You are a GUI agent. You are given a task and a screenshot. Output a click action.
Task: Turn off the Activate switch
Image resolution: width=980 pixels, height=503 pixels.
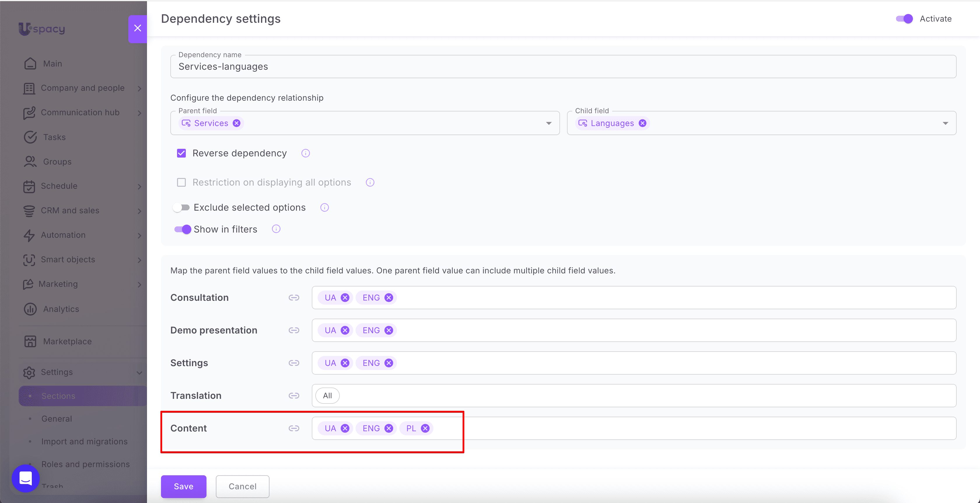(904, 19)
